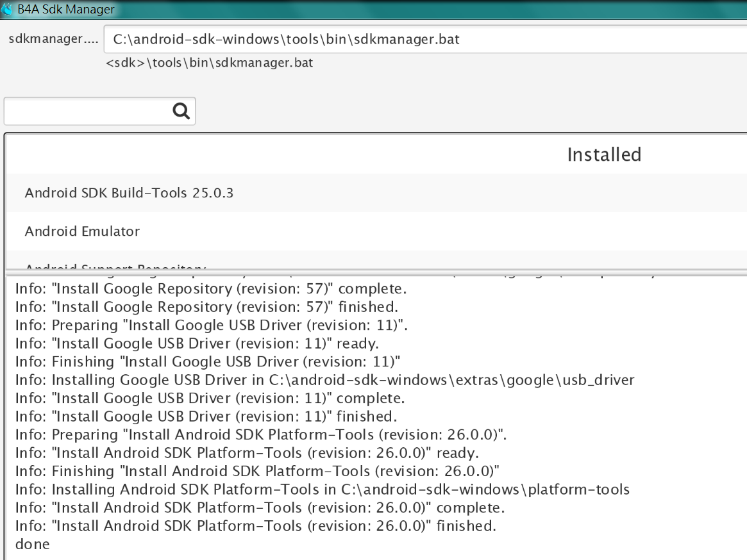Viewport: 747px width, 560px height.
Task: Click the Platform-Tools "finished" log line
Action: [x=256, y=526]
